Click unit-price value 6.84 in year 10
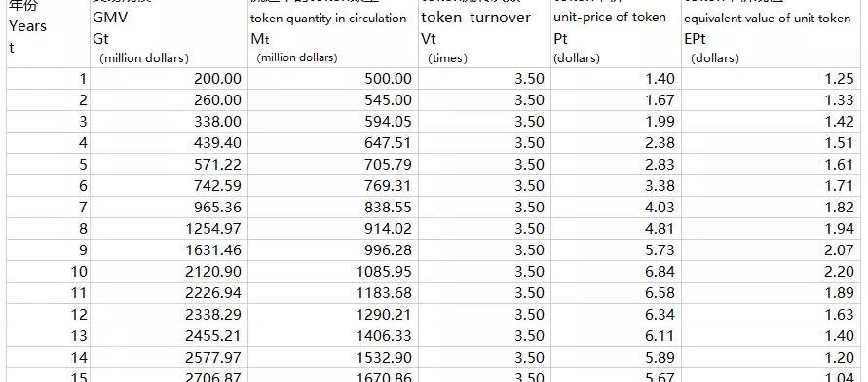The height and width of the screenshot is (382, 868). tap(616, 271)
